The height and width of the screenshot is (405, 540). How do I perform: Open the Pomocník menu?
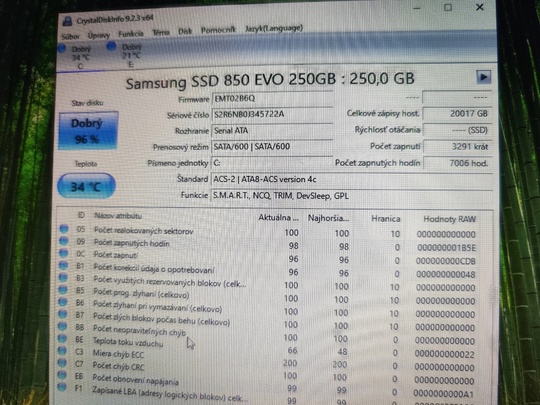(x=218, y=30)
